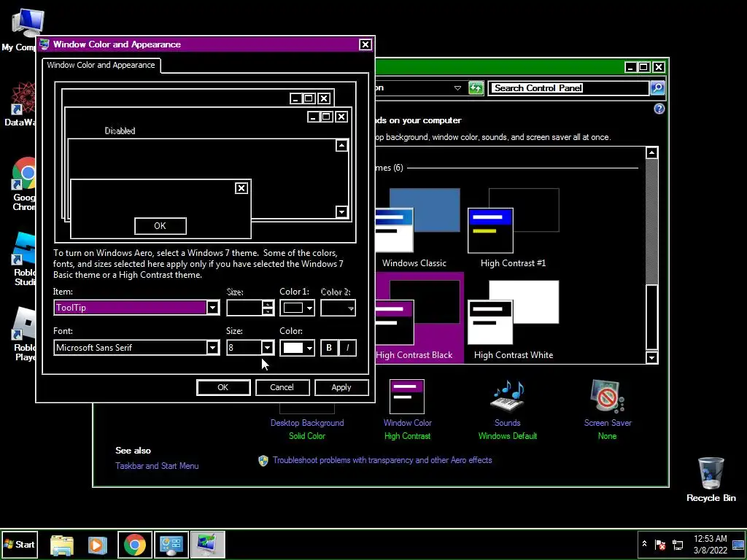Click the green refresh button in the address bar

[x=476, y=88]
